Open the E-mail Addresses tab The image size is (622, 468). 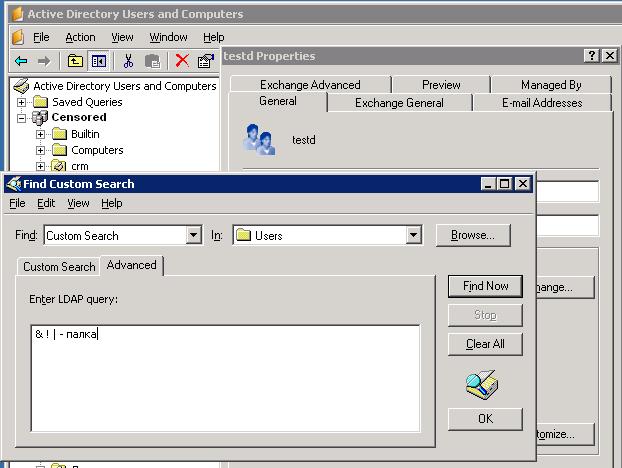(542, 103)
